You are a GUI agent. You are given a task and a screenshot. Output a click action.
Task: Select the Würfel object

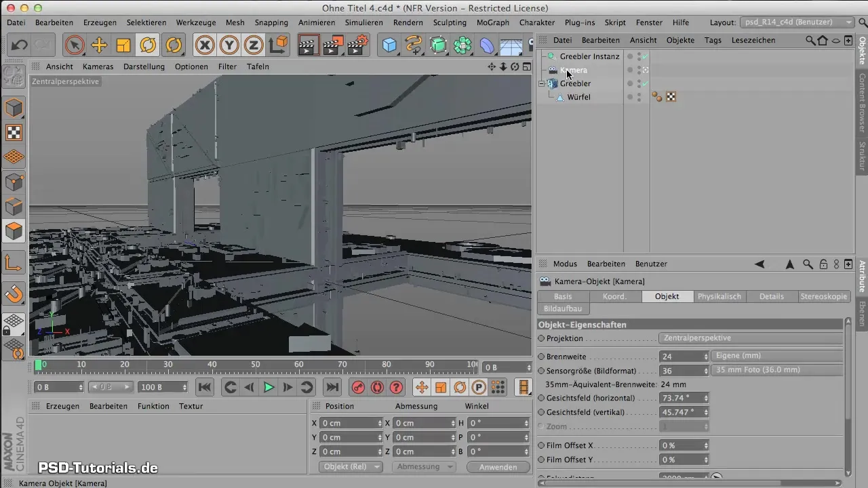click(578, 97)
